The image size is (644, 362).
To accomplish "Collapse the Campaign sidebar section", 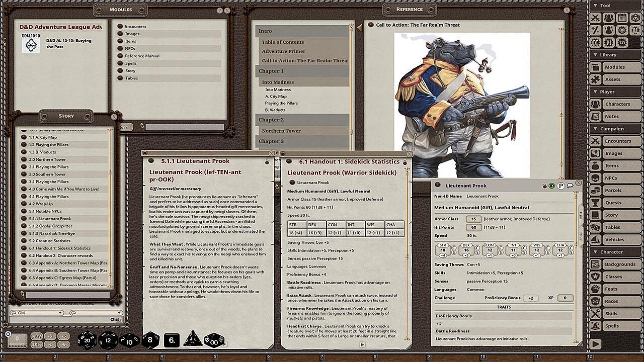I will (x=596, y=129).
